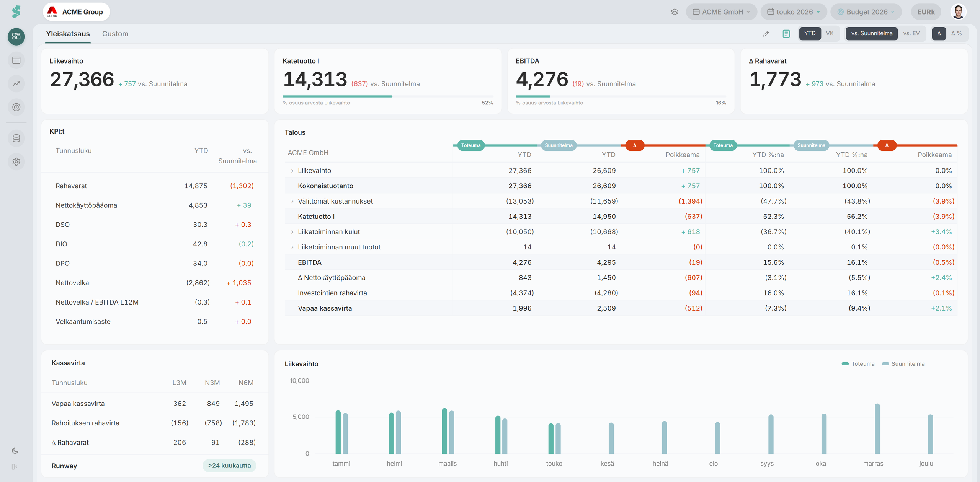Select absolute delta Δ toggle

pyautogui.click(x=939, y=33)
